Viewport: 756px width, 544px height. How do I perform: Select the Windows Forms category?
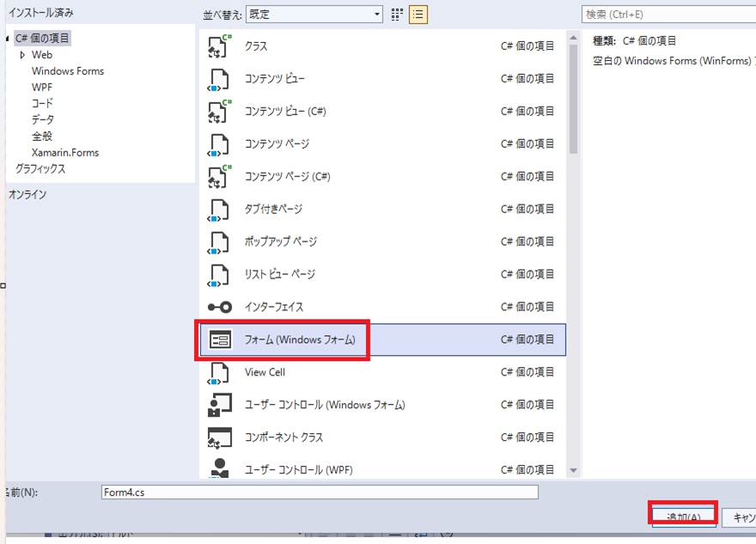pyautogui.click(x=68, y=71)
